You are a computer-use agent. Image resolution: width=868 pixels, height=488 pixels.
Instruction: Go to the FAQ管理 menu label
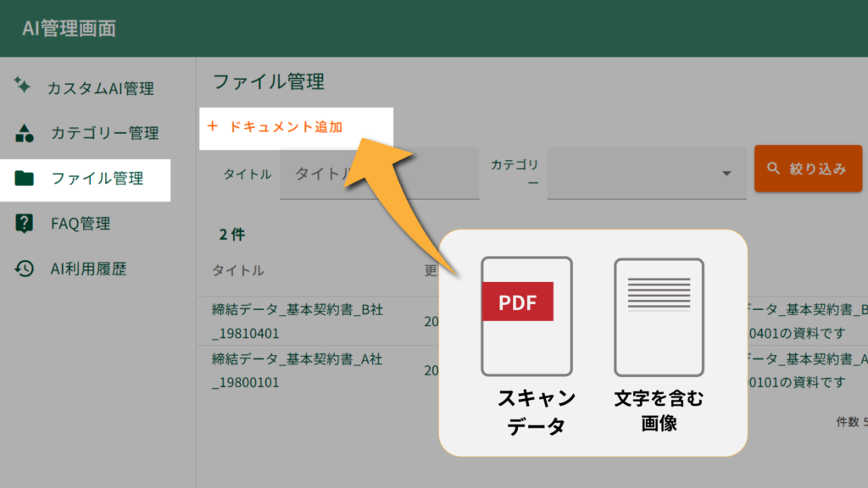[81, 225]
